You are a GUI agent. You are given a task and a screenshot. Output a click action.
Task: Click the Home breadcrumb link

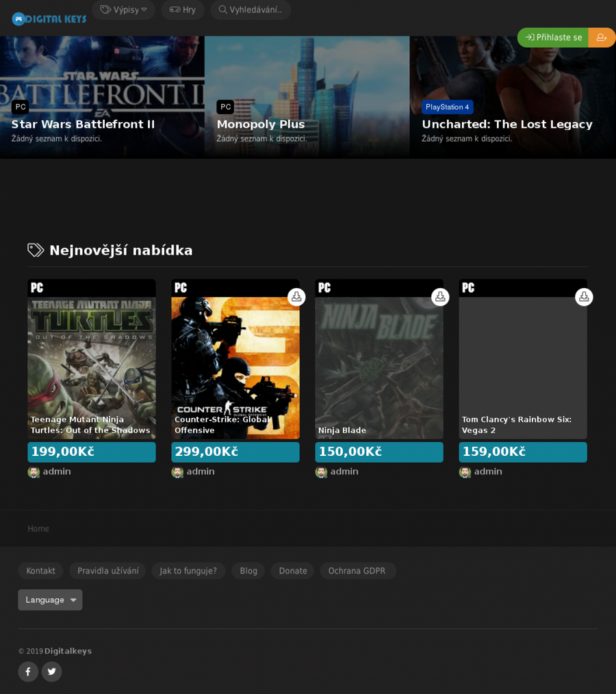[x=38, y=528]
